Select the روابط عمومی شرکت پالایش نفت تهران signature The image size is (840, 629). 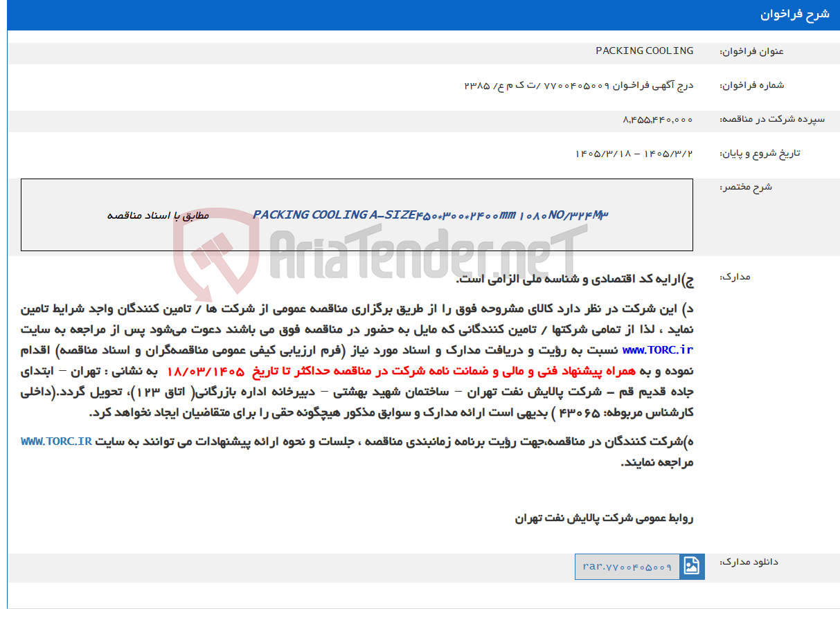tap(604, 518)
